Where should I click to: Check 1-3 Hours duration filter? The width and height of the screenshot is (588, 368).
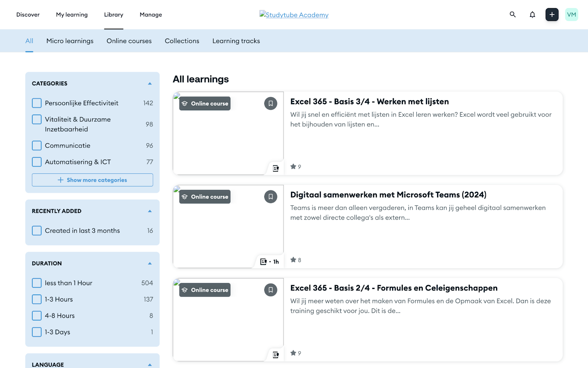click(37, 299)
